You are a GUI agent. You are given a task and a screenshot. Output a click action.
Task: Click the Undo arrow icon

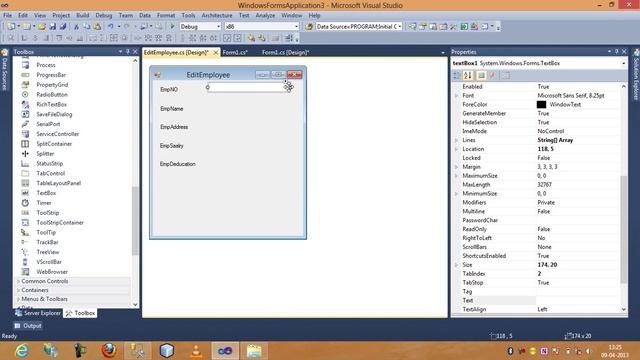pos(110,27)
